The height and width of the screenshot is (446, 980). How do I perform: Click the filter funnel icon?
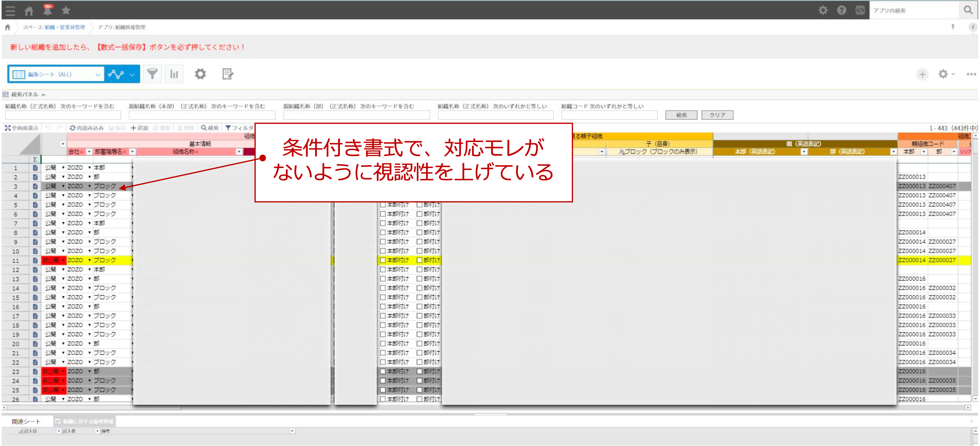[x=152, y=74]
